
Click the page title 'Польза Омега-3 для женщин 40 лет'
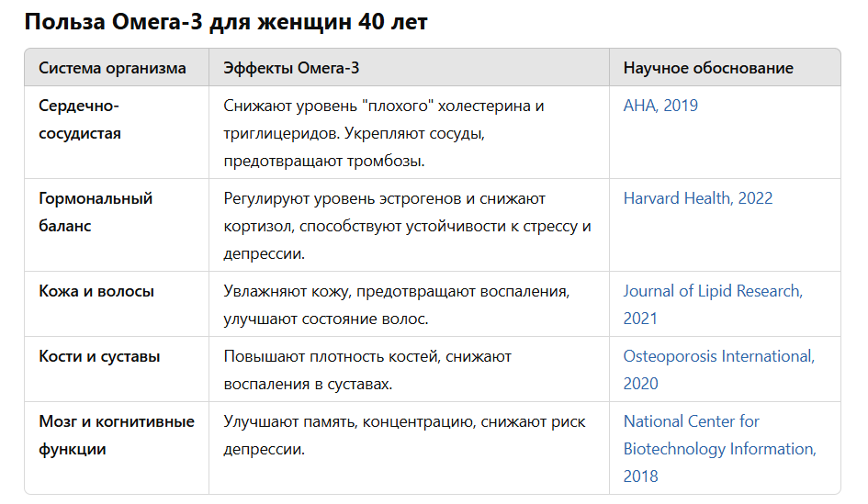pos(226,22)
